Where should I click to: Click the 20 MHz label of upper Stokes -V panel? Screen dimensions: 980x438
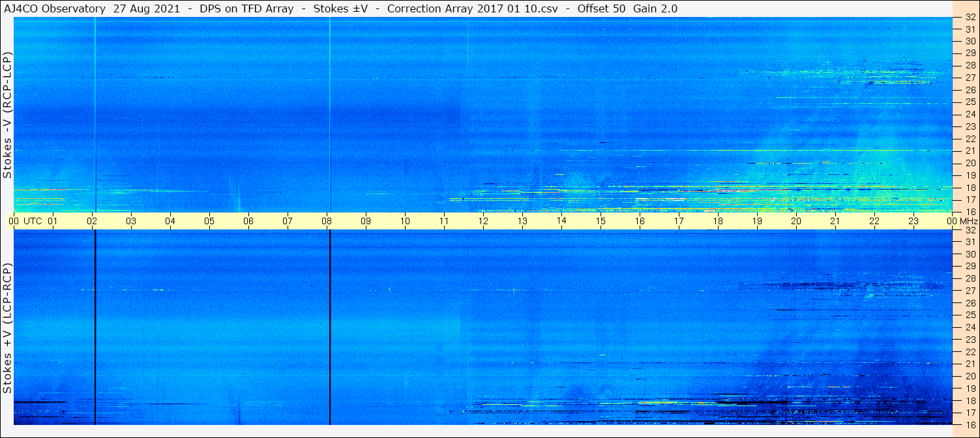coord(970,163)
